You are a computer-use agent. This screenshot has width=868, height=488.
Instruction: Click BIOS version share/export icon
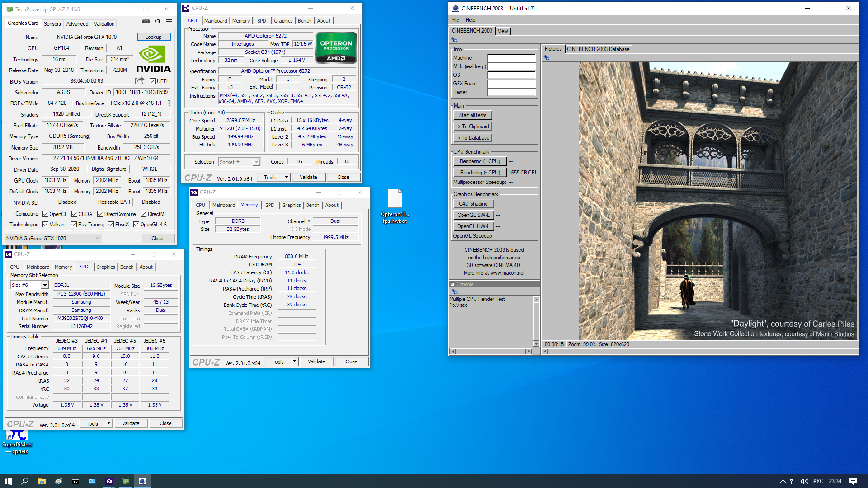tap(139, 81)
